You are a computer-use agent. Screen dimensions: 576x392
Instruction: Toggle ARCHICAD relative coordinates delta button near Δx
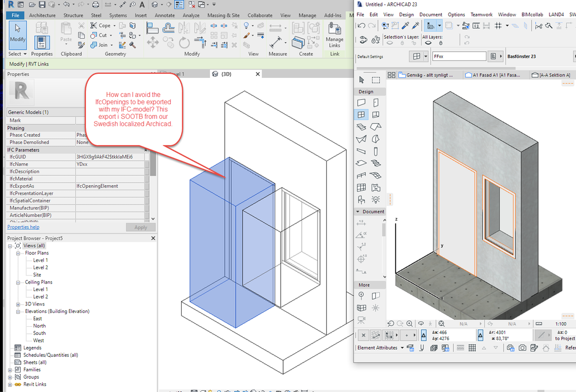(x=424, y=335)
